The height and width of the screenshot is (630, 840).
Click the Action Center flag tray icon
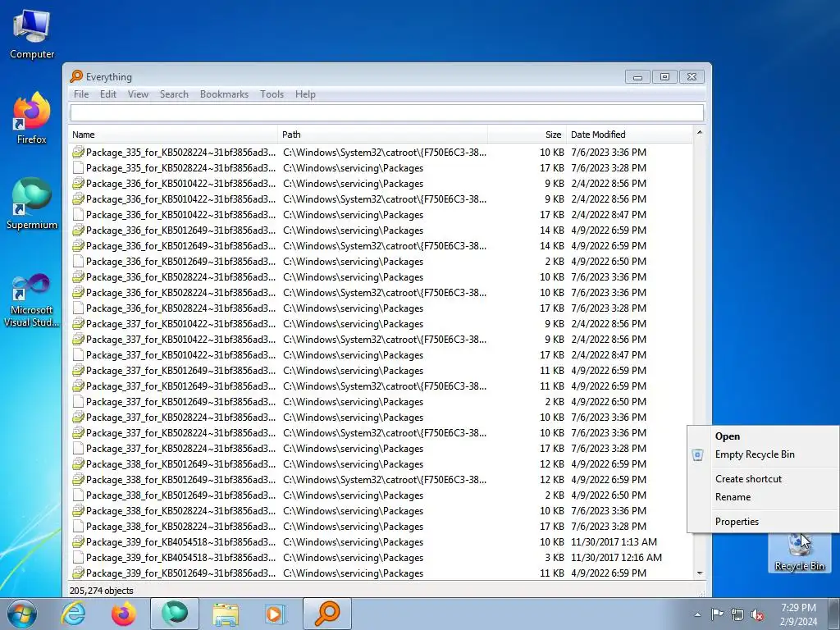tap(717, 614)
